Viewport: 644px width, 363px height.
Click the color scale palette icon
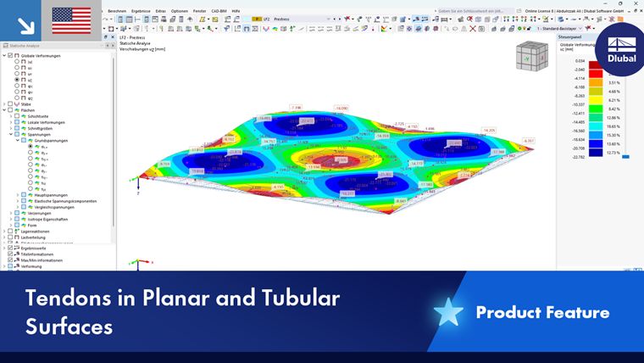click(385, 29)
